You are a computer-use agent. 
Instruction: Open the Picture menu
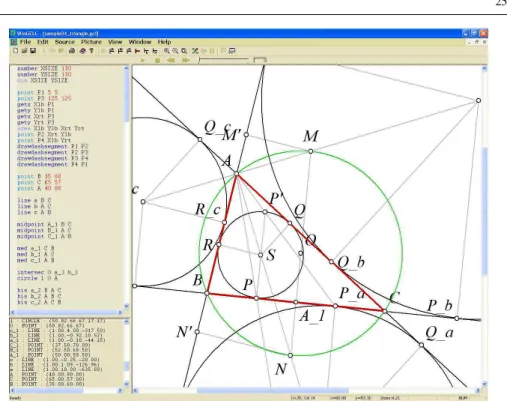point(91,42)
